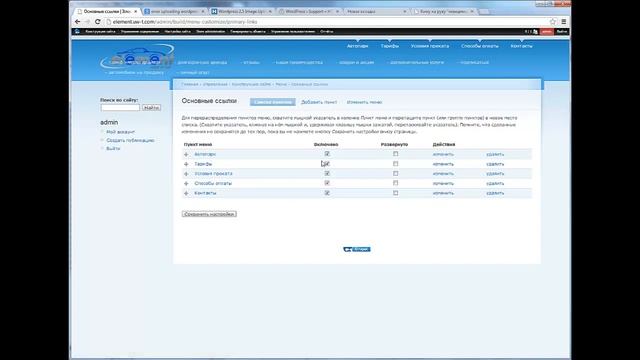Grab the drag handle of the Тарифы row
The height and width of the screenshot is (360, 640).
point(186,164)
